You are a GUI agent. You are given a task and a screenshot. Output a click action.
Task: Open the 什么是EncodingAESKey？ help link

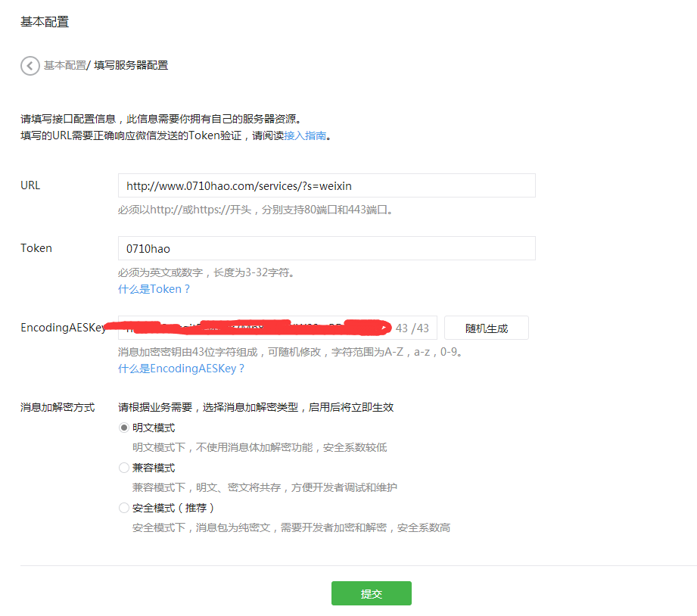(182, 369)
